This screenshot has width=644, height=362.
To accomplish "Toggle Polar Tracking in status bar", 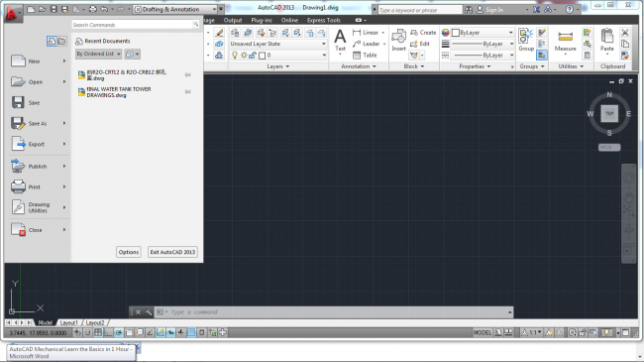I will click(118, 333).
